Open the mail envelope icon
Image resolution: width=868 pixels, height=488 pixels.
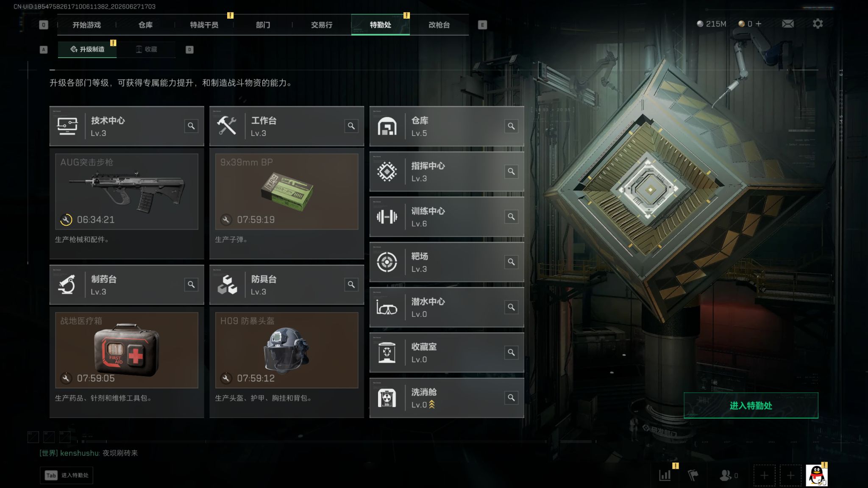click(x=787, y=24)
